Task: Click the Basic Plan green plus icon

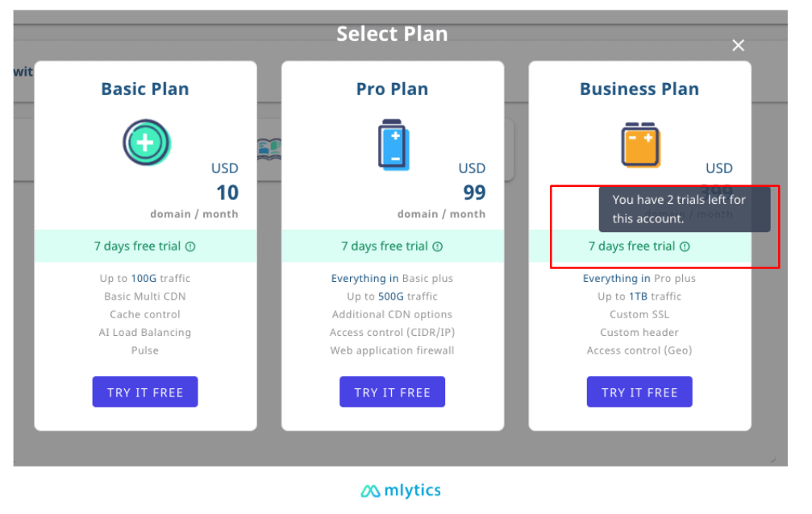Action: tap(147, 143)
